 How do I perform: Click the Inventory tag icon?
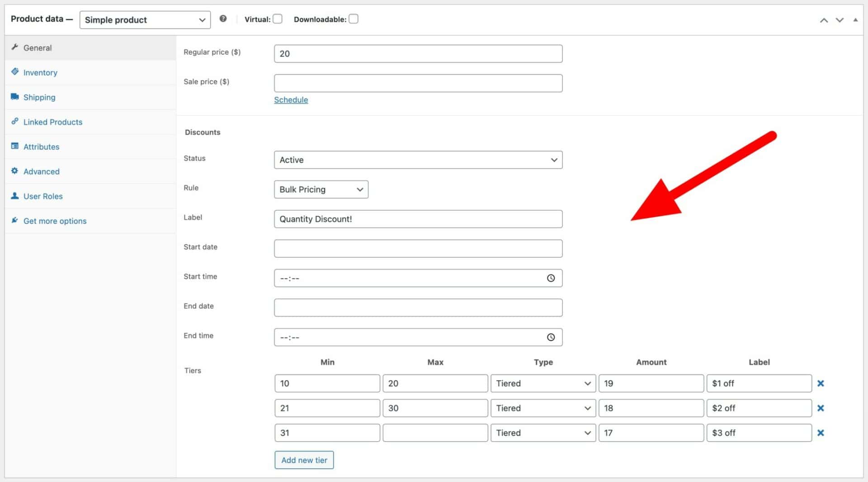point(15,71)
